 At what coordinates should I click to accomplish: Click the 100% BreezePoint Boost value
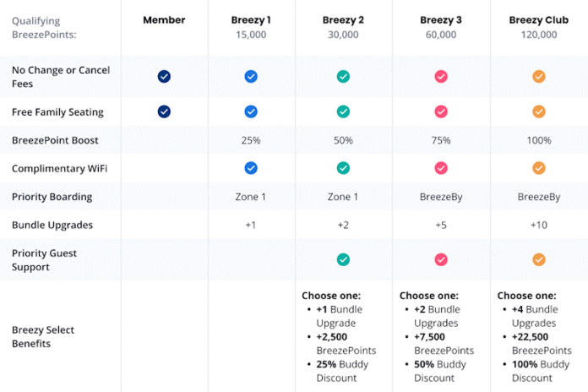(x=538, y=140)
